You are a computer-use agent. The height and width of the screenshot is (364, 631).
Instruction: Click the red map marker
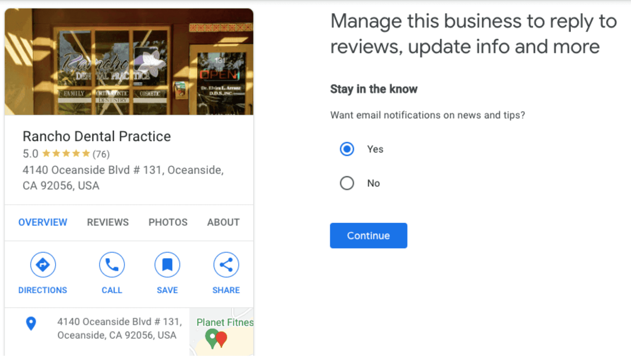(x=222, y=339)
